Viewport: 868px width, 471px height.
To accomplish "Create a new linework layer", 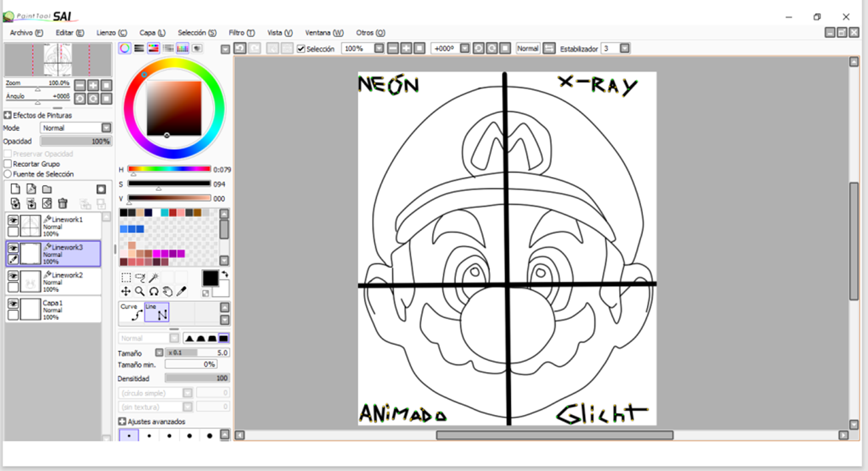I will coord(31,189).
